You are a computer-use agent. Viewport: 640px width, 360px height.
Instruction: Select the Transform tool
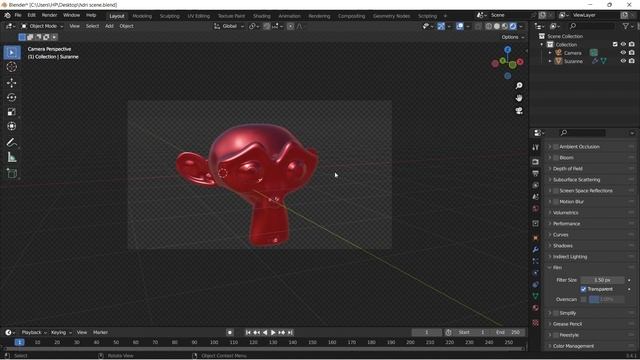12,126
